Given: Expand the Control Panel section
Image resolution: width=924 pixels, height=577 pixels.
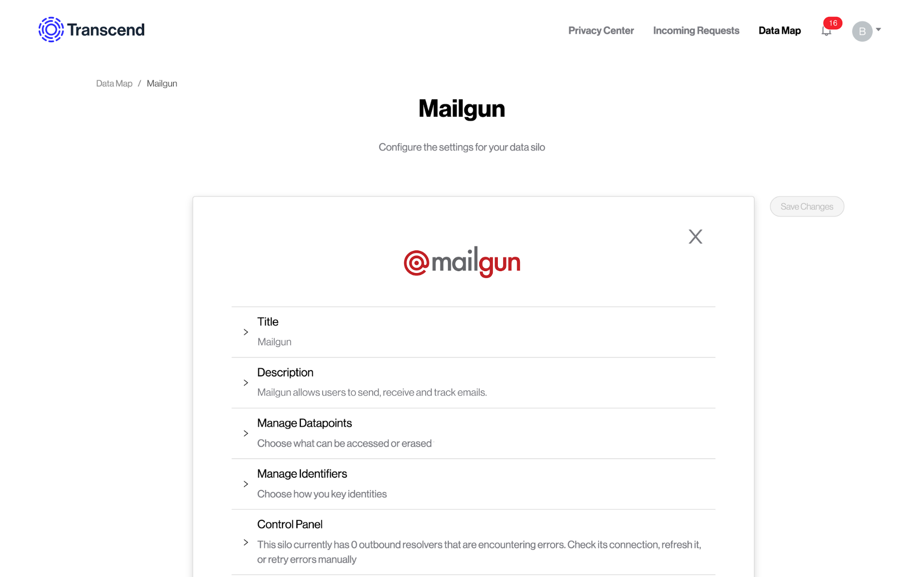Looking at the screenshot, I should (x=246, y=542).
